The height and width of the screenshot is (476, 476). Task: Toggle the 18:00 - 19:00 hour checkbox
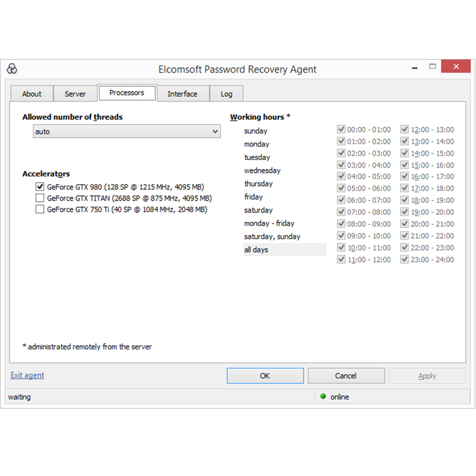pyautogui.click(x=405, y=200)
